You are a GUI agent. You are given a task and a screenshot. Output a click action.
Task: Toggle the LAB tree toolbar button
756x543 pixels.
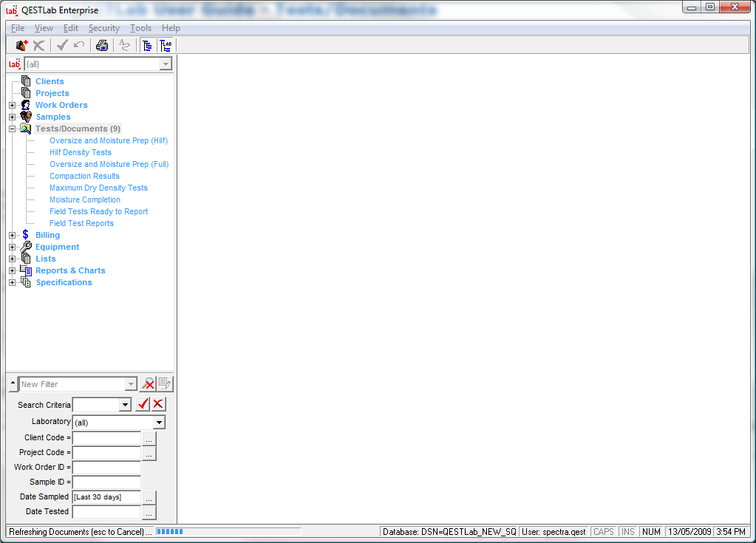[166, 45]
